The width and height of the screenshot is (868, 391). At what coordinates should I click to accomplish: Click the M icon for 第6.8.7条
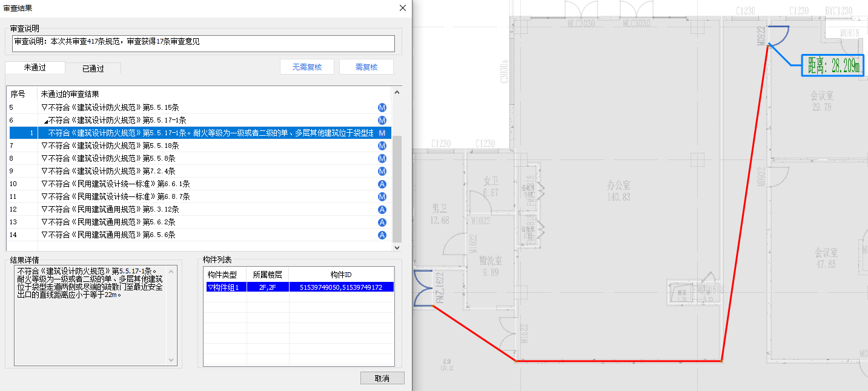pos(382,196)
